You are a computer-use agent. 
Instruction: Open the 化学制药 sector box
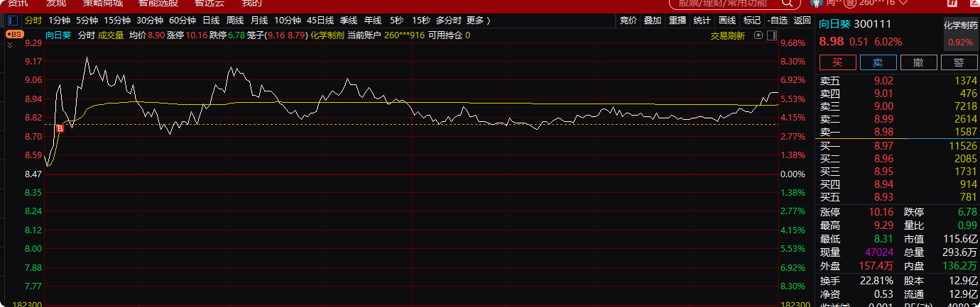pos(960,33)
